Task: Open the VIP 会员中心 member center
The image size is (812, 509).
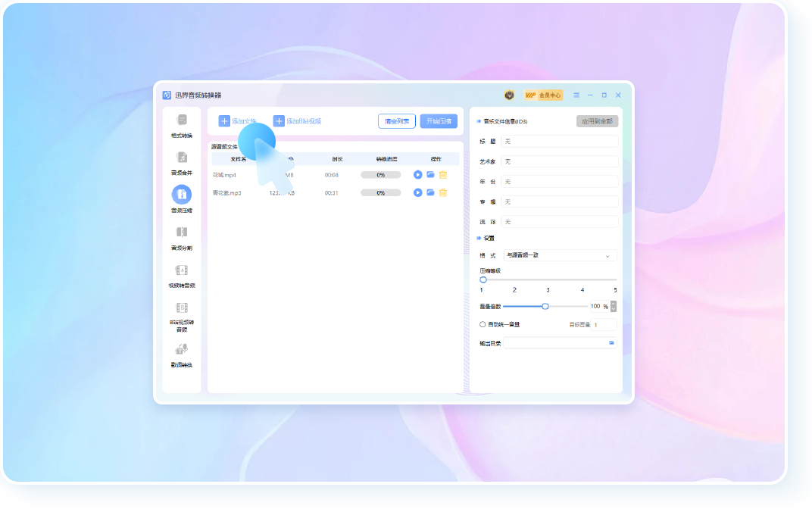Action: pyautogui.click(x=543, y=95)
